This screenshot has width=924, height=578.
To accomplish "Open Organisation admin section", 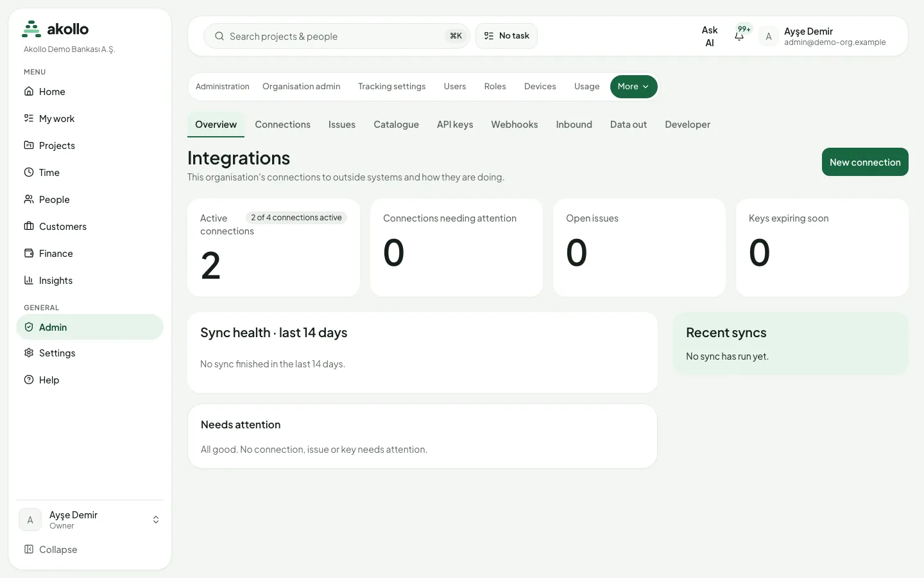I will click(302, 87).
